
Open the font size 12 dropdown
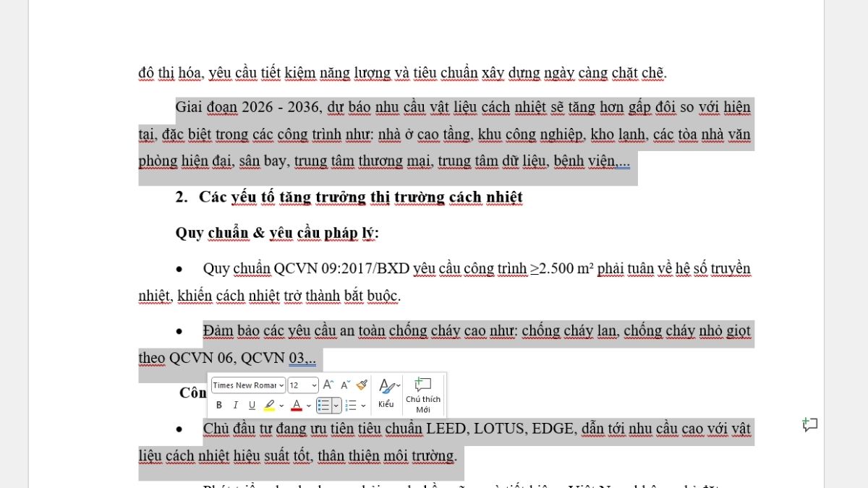click(x=314, y=385)
